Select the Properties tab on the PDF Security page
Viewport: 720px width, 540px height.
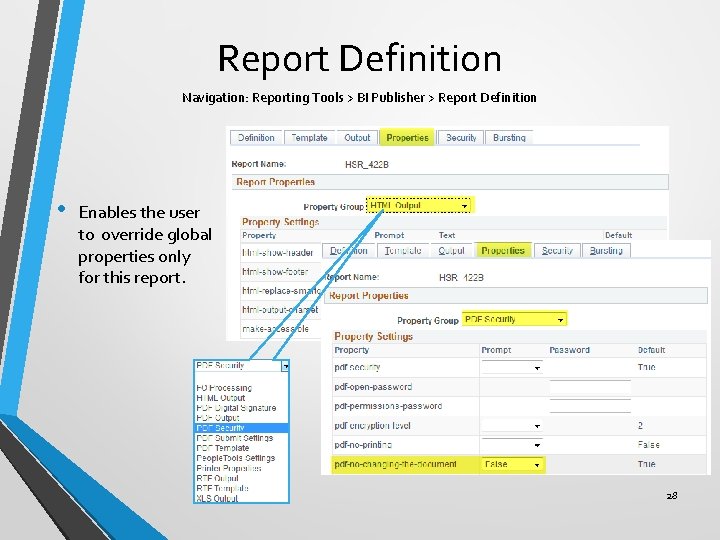point(503,251)
